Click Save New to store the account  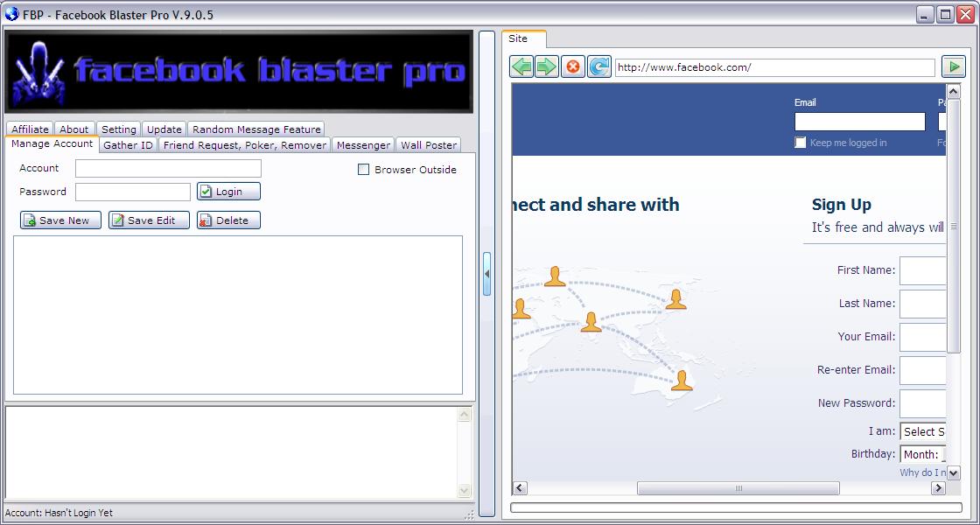tap(59, 220)
